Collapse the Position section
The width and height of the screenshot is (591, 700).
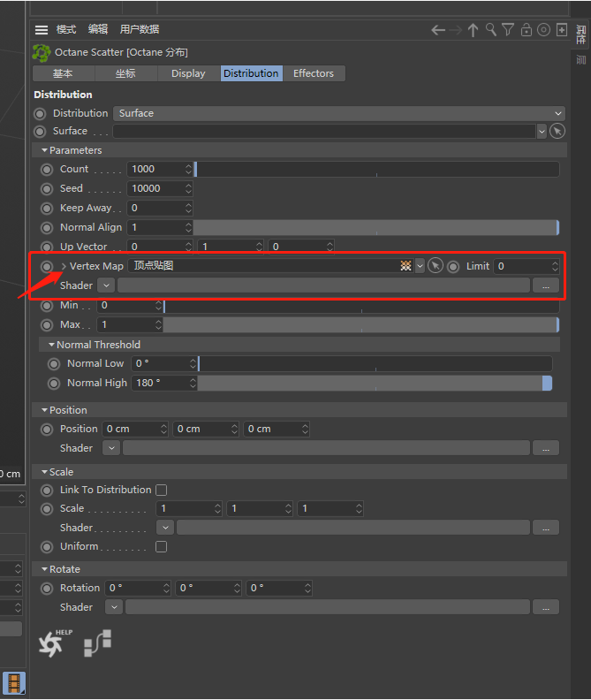tap(45, 410)
